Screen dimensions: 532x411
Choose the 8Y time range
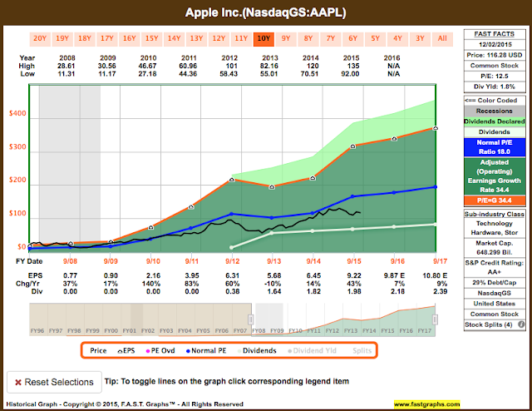[308, 39]
